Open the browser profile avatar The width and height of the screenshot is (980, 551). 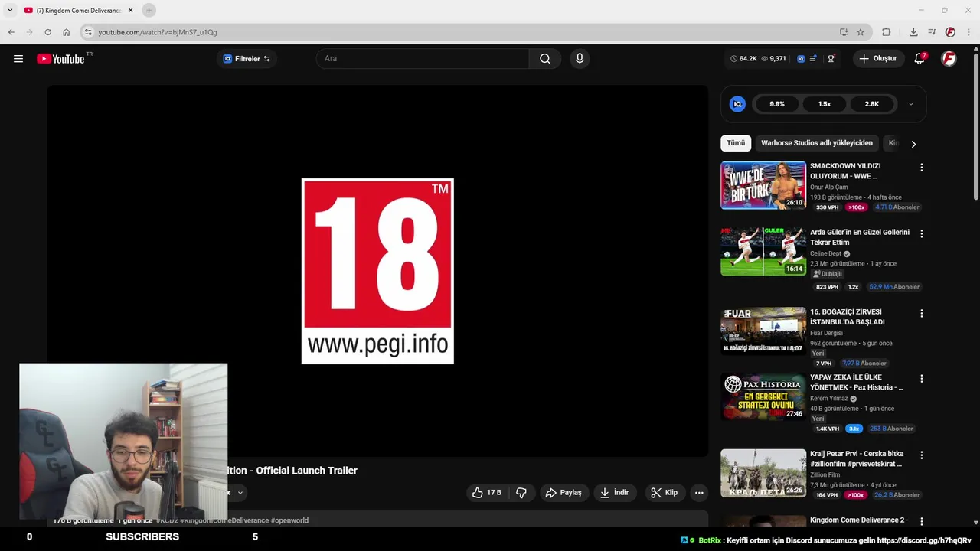tap(950, 32)
